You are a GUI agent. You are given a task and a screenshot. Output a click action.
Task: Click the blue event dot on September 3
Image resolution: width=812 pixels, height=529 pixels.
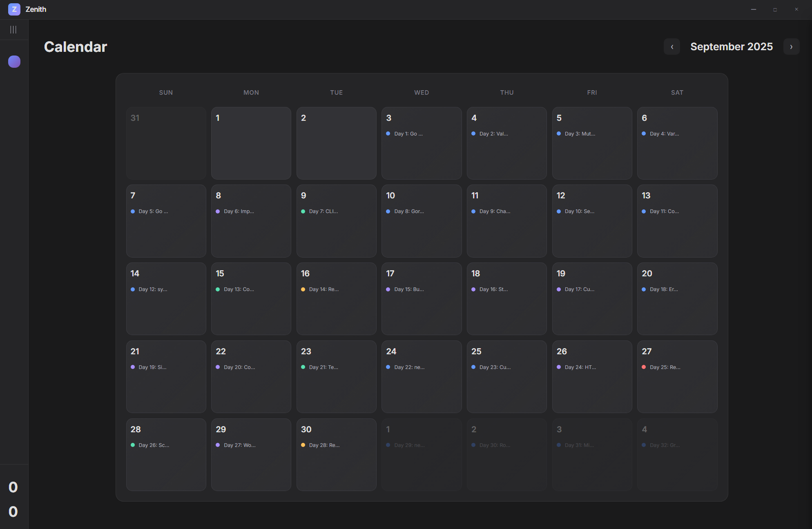coord(388,133)
